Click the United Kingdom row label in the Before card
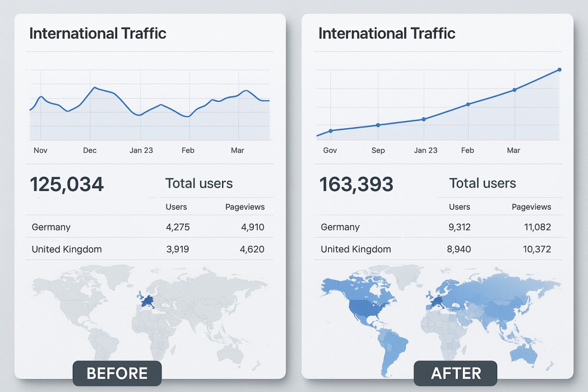588x392 pixels. 67,249
